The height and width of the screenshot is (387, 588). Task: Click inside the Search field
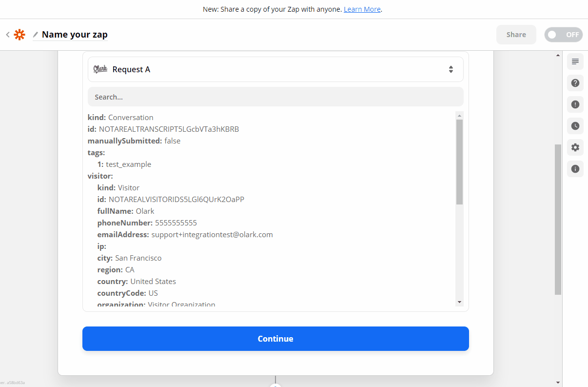coord(275,97)
